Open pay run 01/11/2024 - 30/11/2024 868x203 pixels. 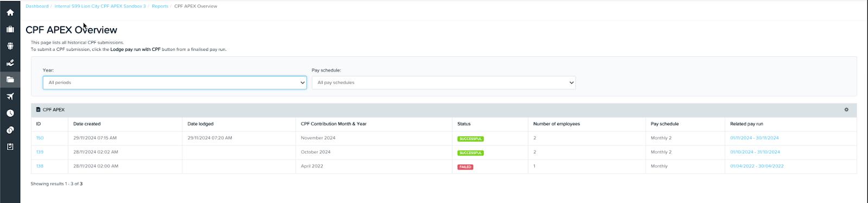pos(755,138)
